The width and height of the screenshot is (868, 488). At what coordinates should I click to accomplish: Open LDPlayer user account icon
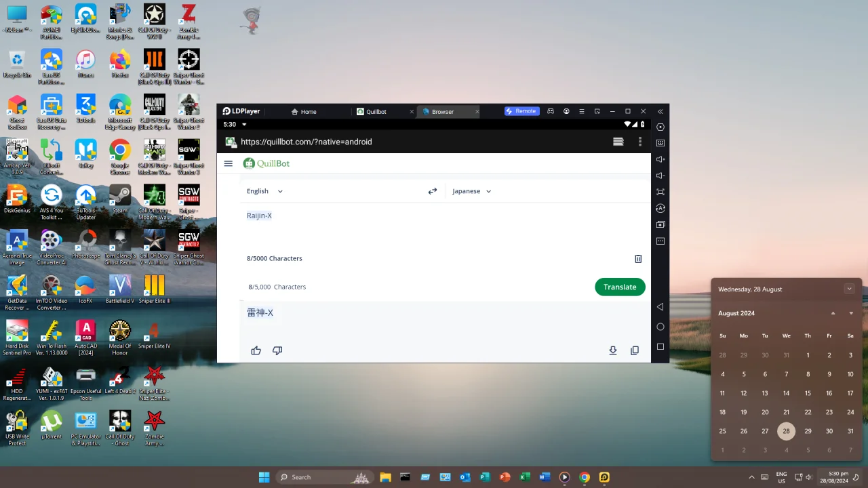click(566, 111)
